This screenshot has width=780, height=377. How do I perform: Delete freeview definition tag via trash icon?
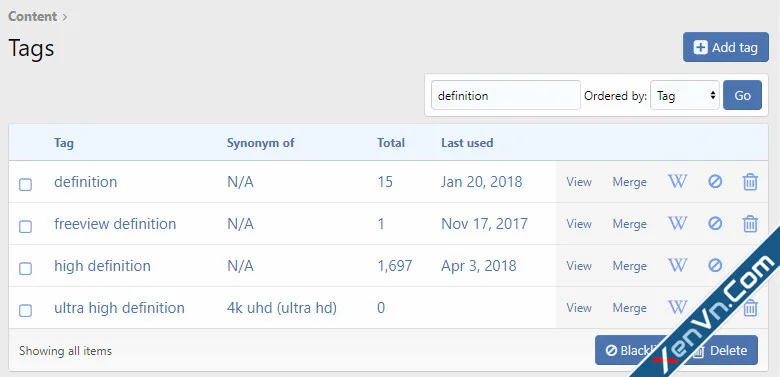(750, 224)
